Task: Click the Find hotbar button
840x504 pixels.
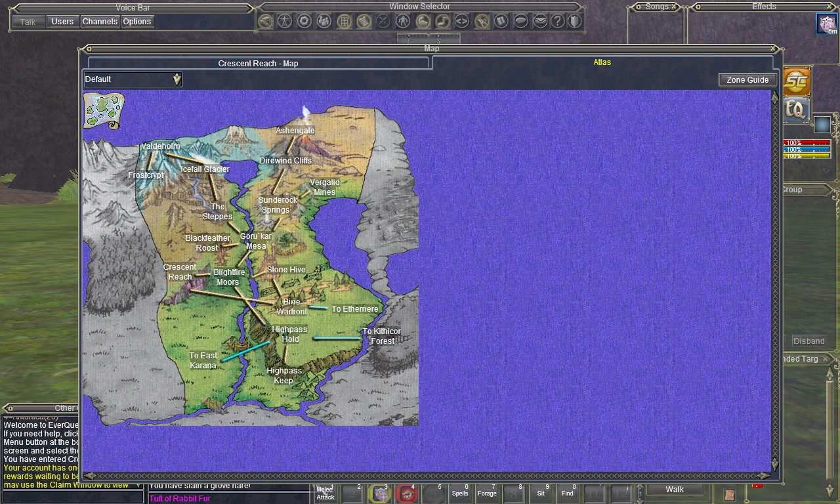Action: point(568,493)
